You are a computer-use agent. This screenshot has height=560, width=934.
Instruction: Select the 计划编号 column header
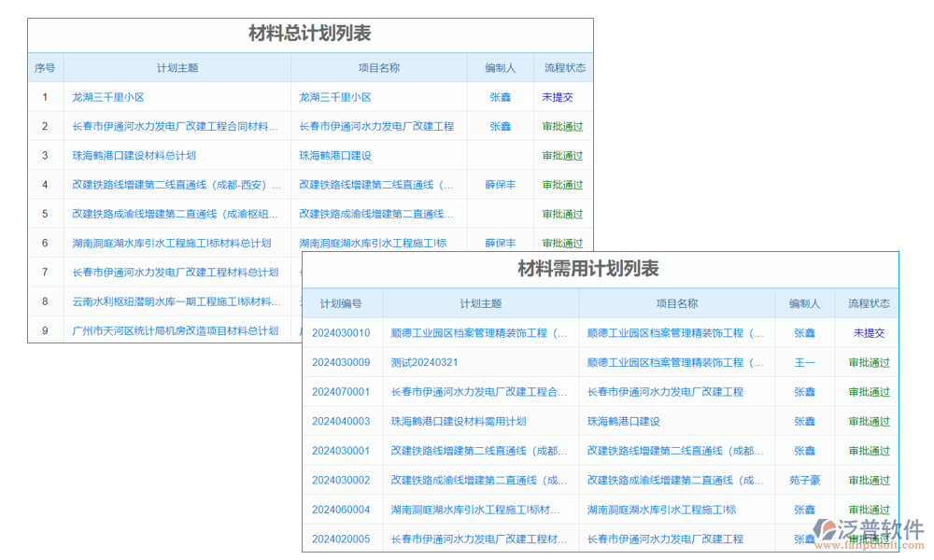[x=339, y=303]
